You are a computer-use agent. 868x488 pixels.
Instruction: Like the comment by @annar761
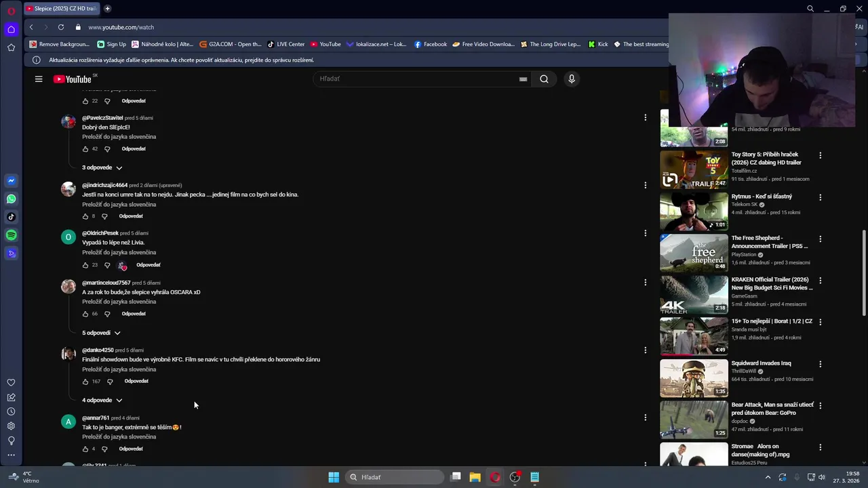coord(85,449)
